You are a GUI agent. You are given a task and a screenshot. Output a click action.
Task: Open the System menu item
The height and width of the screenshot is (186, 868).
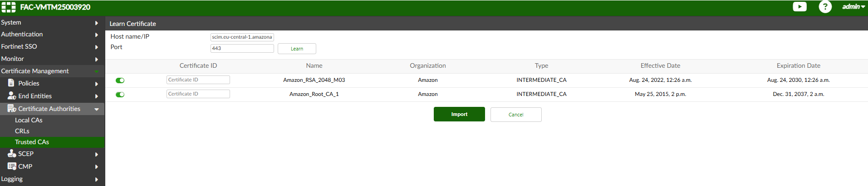[x=11, y=22]
